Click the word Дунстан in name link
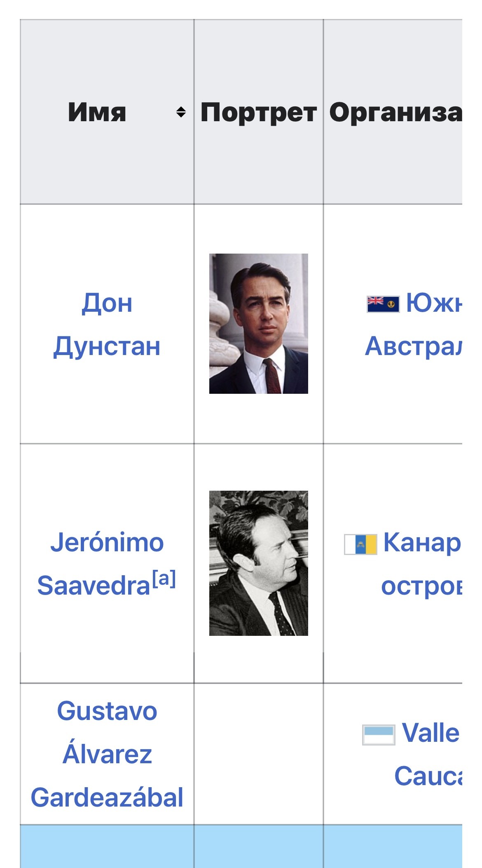This screenshot has height=868, width=482. click(107, 346)
